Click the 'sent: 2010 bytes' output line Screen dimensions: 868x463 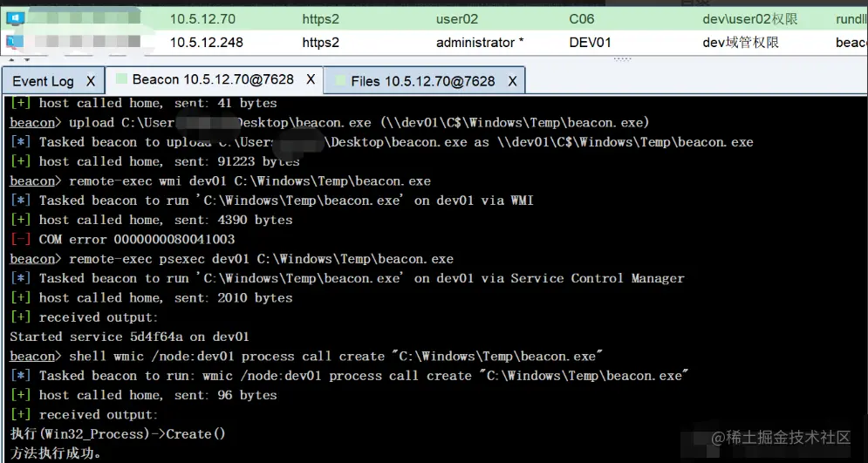(151, 297)
